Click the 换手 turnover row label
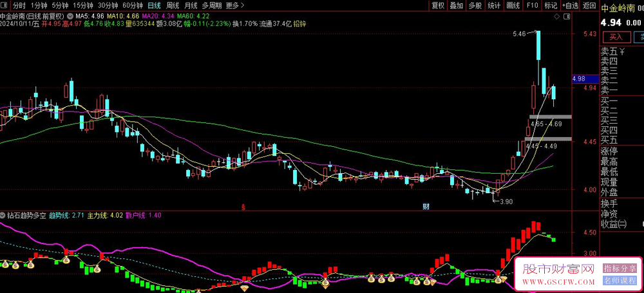The width and height of the screenshot is (644, 293). click(609, 204)
